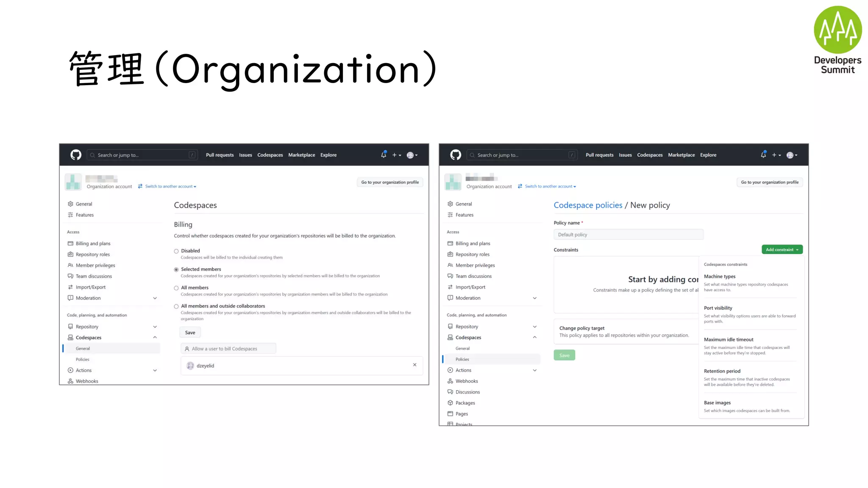Select the Disabled billing radio button
The image size is (868, 488).
[176, 251]
